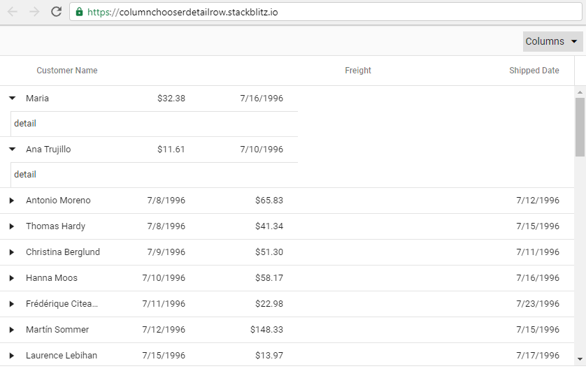Sort by the Customer Name column header
The image size is (586, 392).
click(x=67, y=71)
